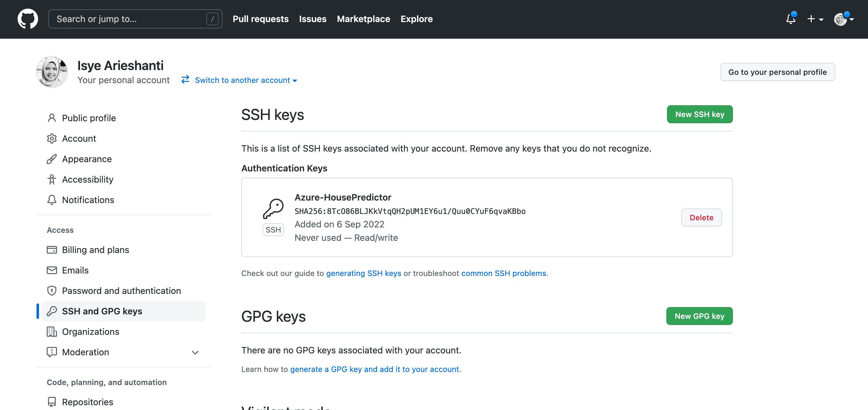
Task: Select the Public profile person icon
Action: click(x=52, y=118)
